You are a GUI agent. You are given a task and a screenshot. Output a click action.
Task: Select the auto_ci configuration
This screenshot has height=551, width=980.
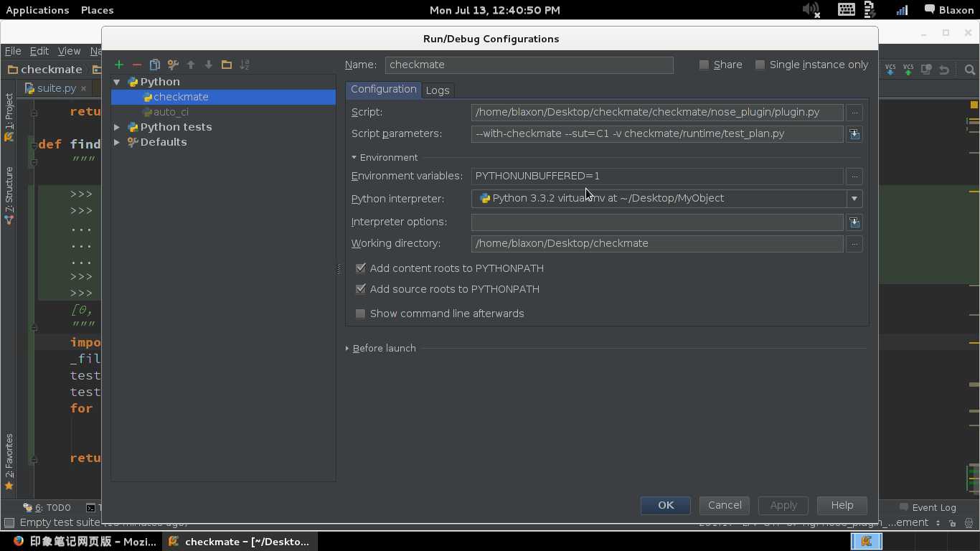[x=171, y=112]
